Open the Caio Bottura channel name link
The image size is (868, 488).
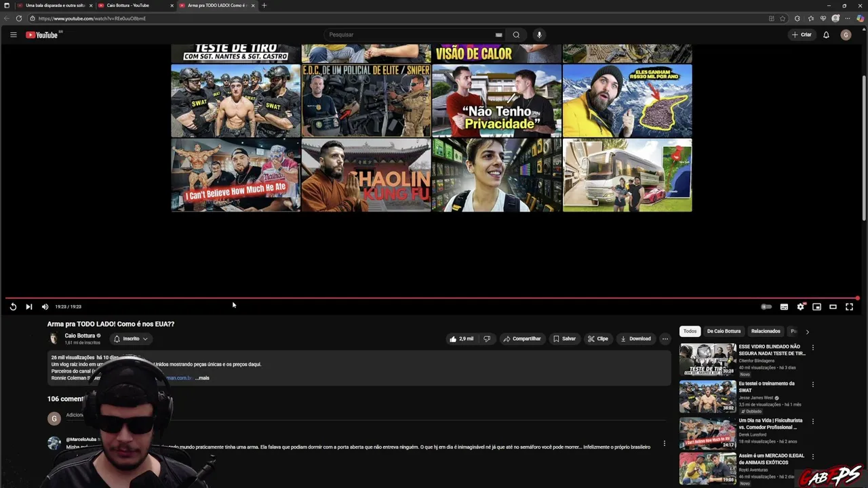tap(80, 335)
